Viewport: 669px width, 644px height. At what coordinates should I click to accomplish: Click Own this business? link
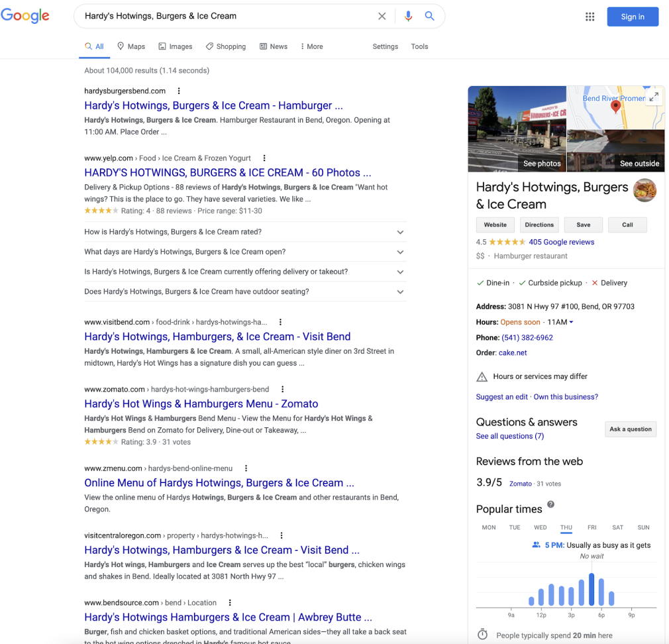pyautogui.click(x=566, y=397)
